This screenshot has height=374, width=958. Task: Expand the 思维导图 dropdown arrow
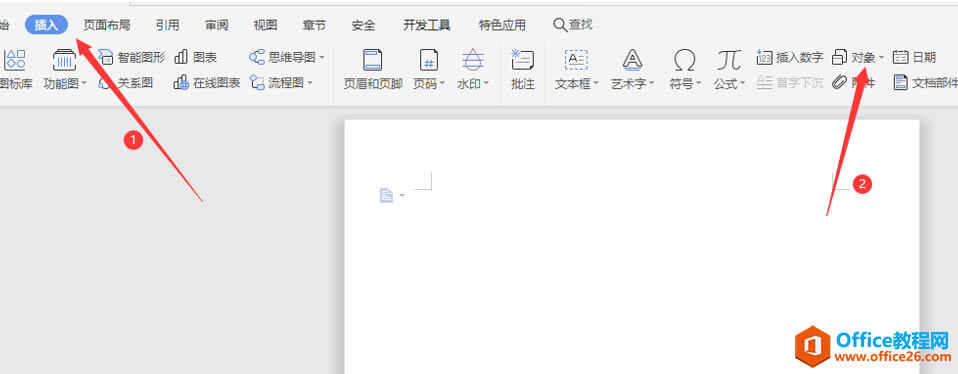(x=323, y=58)
